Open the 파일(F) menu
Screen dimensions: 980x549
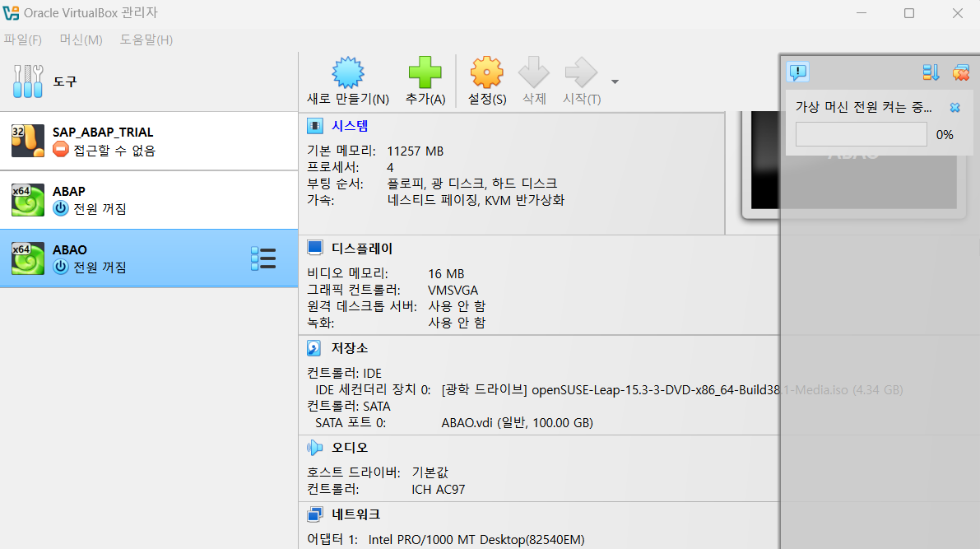click(22, 40)
